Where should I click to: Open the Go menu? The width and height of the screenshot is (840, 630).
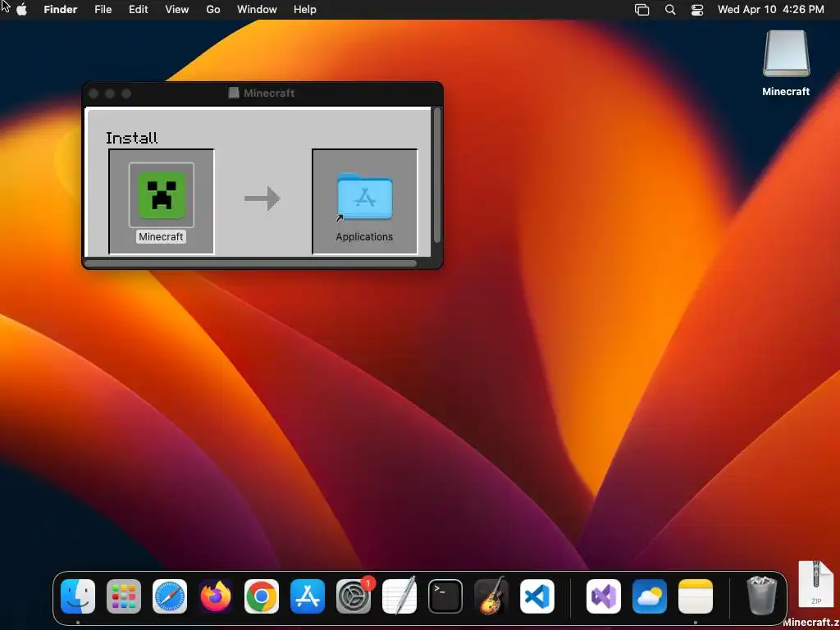(213, 10)
